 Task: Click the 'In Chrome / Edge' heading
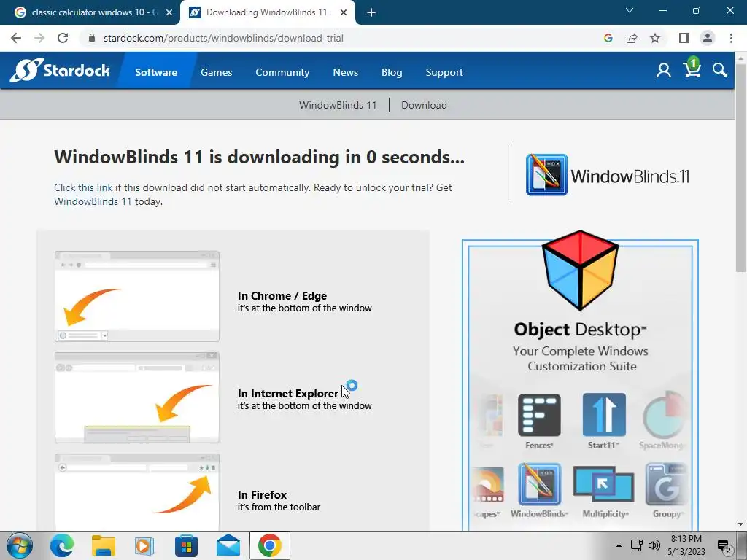click(282, 296)
